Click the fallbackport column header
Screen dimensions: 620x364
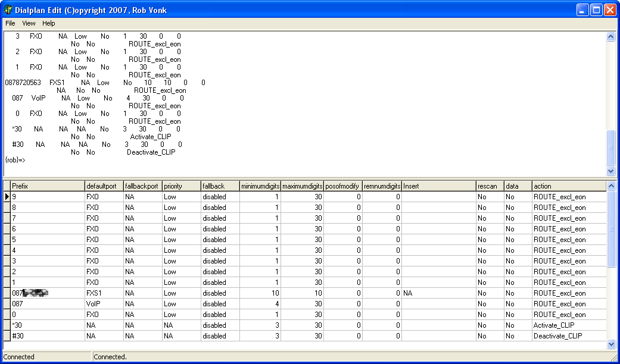click(143, 186)
